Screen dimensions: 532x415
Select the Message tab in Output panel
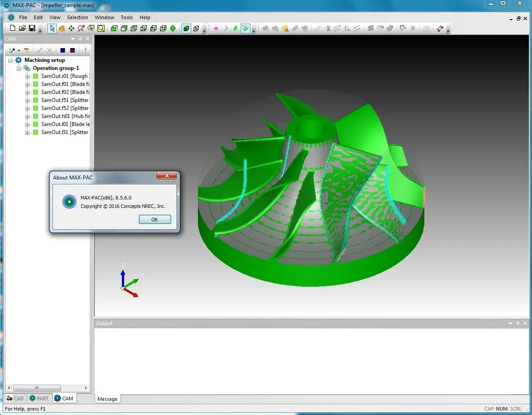pyautogui.click(x=107, y=399)
